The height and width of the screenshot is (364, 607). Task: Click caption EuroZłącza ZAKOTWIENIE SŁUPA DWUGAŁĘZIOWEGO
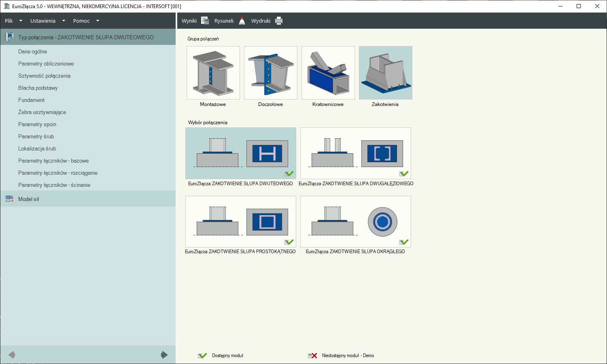click(356, 184)
